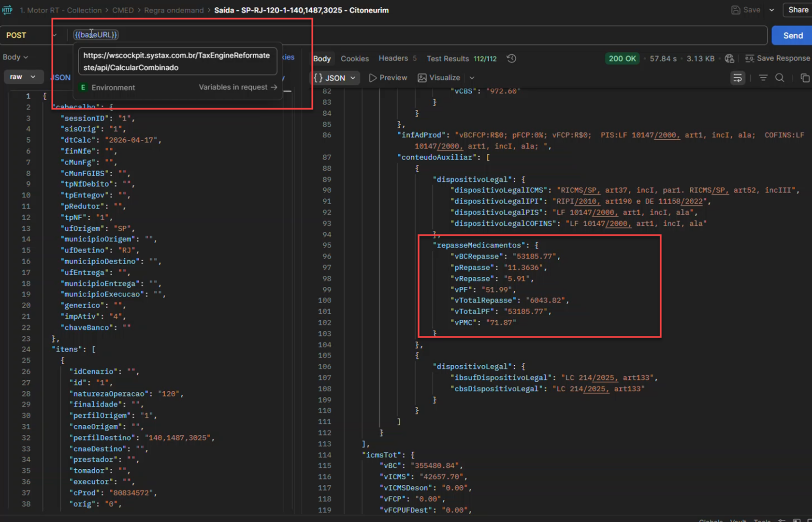This screenshot has width=812, height=522.
Task: Send the request with the Send button
Action: click(x=793, y=35)
